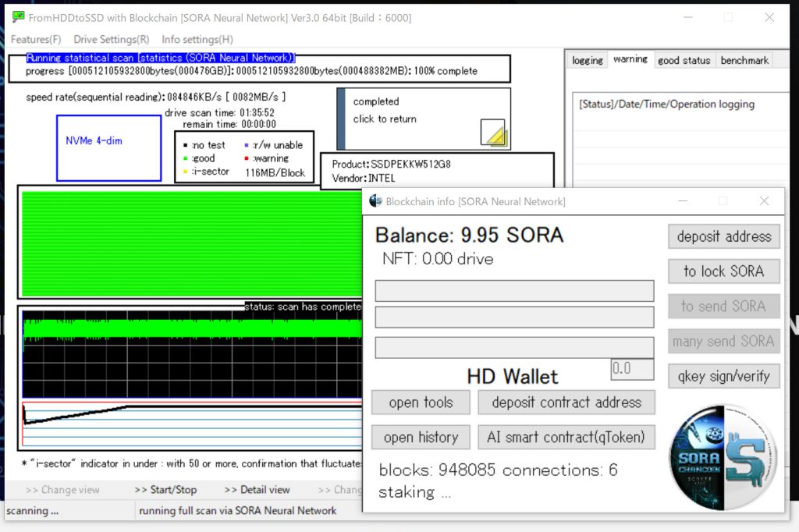The width and height of the screenshot is (799, 532).
Task: Click the to lock SORA button
Action: pos(723,271)
